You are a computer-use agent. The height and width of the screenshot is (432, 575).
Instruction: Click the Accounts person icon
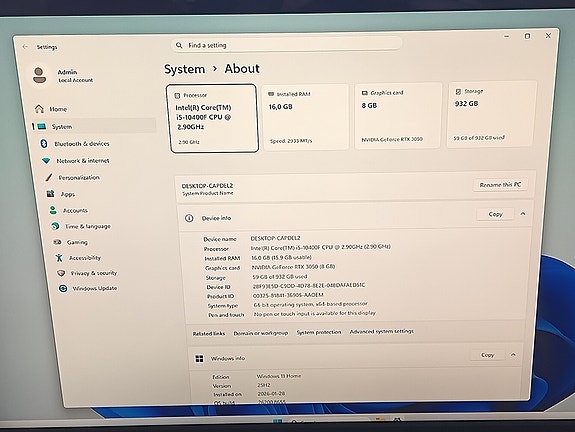(53, 210)
